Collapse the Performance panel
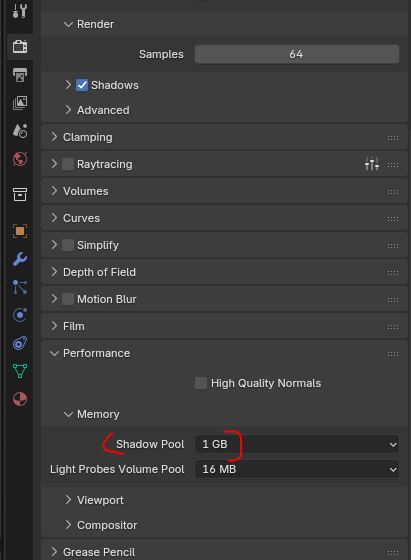This screenshot has width=411, height=560. [x=54, y=354]
